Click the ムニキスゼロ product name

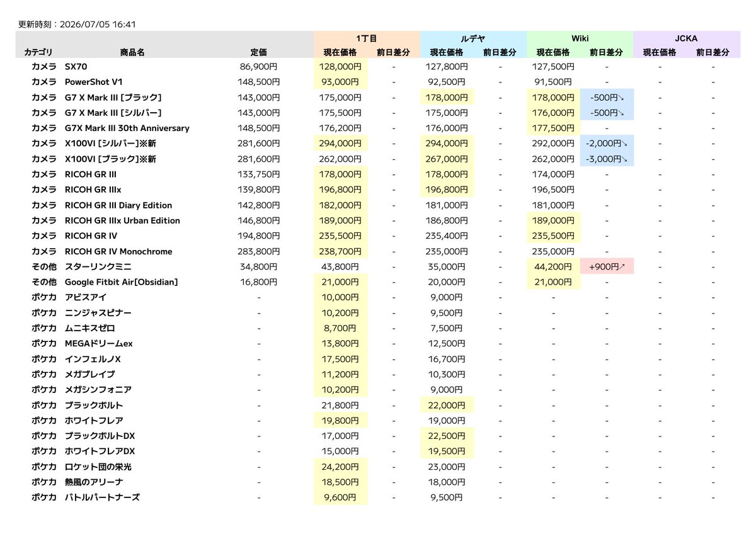click(x=90, y=328)
